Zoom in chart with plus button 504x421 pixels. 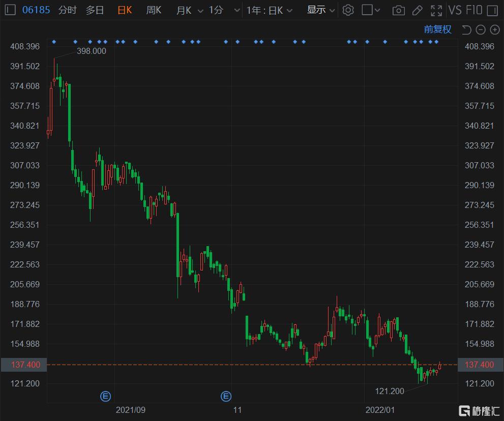coord(494,30)
